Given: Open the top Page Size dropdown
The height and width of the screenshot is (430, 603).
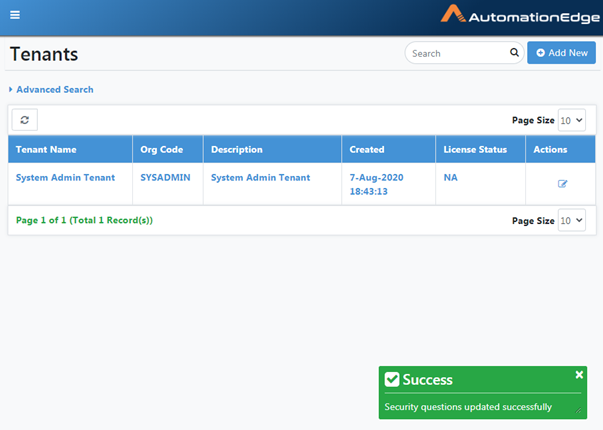Looking at the screenshot, I should pyautogui.click(x=571, y=120).
